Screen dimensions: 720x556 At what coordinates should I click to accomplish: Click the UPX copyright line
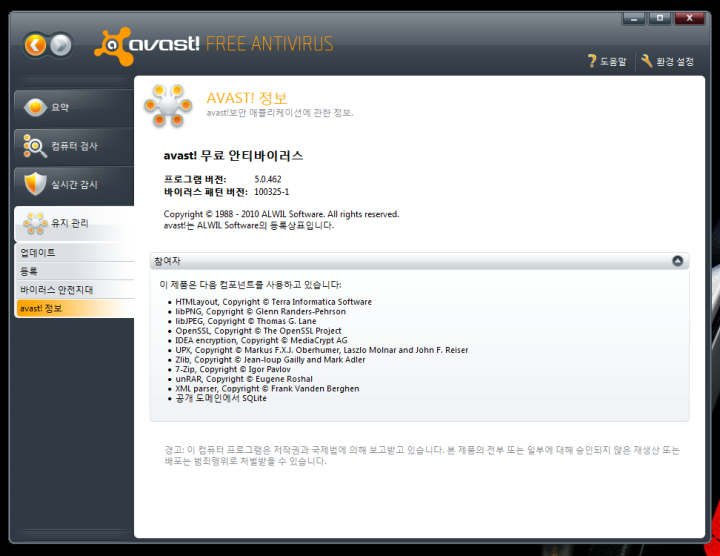(321, 350)
